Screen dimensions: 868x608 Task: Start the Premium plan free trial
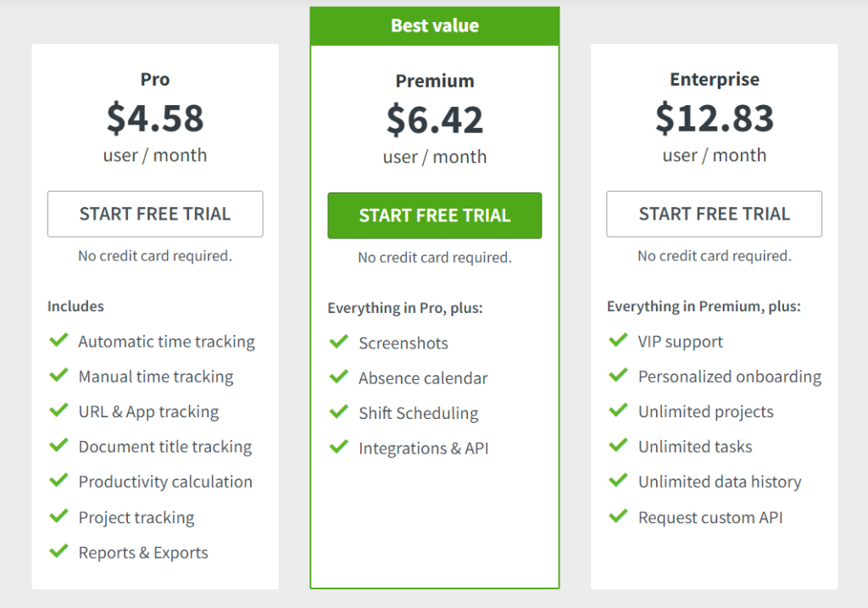click(x=435, y=215)
